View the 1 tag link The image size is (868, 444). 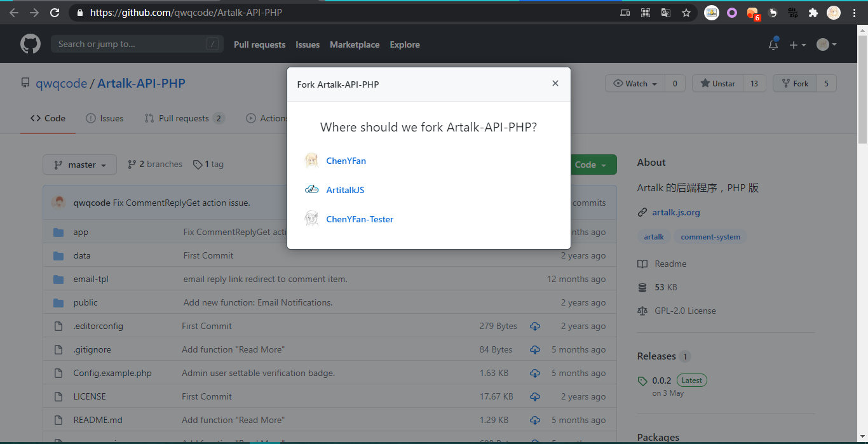(208, 164)
